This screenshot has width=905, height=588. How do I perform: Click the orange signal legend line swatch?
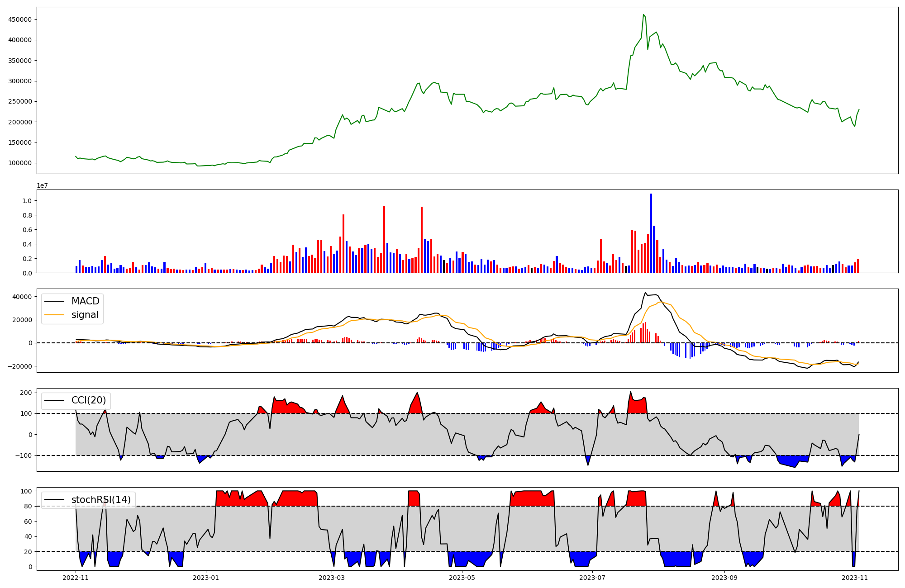coord(55,315)
